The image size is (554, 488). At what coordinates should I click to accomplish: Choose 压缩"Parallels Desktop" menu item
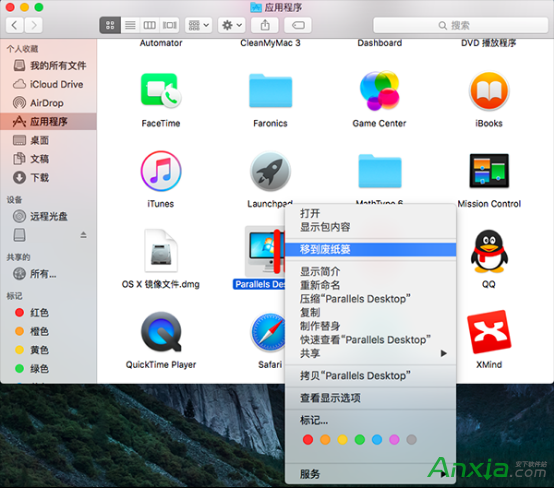pyautogui.click(x=370, y=299)
